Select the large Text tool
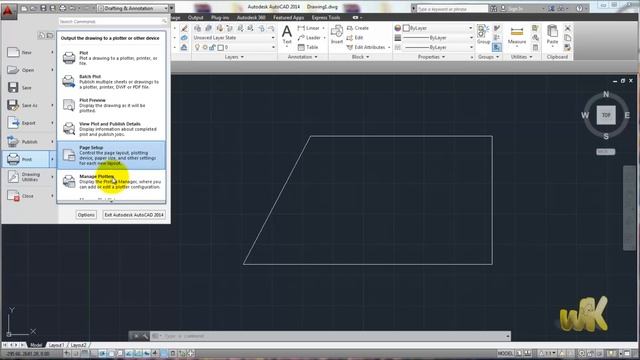 [287, 35]
